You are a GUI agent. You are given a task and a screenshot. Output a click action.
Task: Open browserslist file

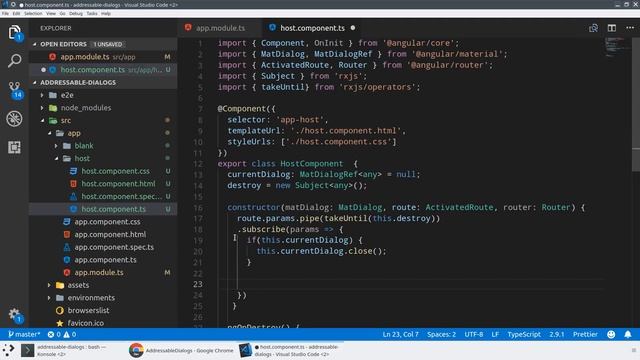click(103, 310)
